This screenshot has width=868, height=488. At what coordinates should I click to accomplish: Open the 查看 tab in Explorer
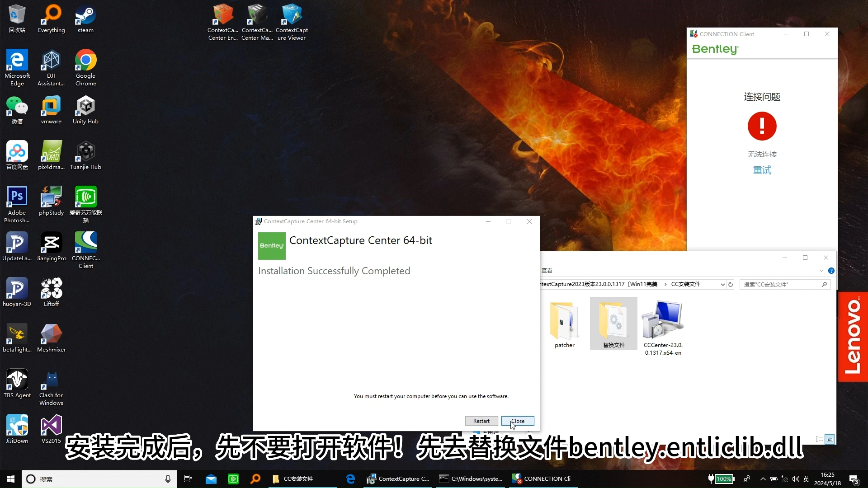tap(547, 271)
